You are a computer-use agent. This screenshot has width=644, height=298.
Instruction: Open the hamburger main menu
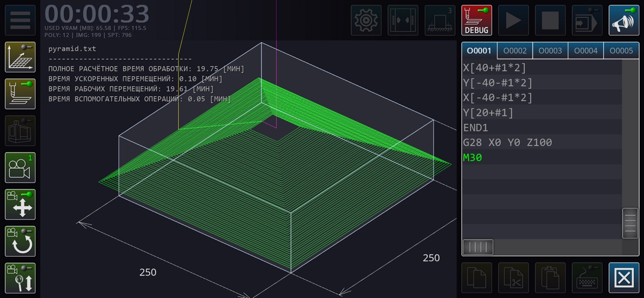[20, 20]
